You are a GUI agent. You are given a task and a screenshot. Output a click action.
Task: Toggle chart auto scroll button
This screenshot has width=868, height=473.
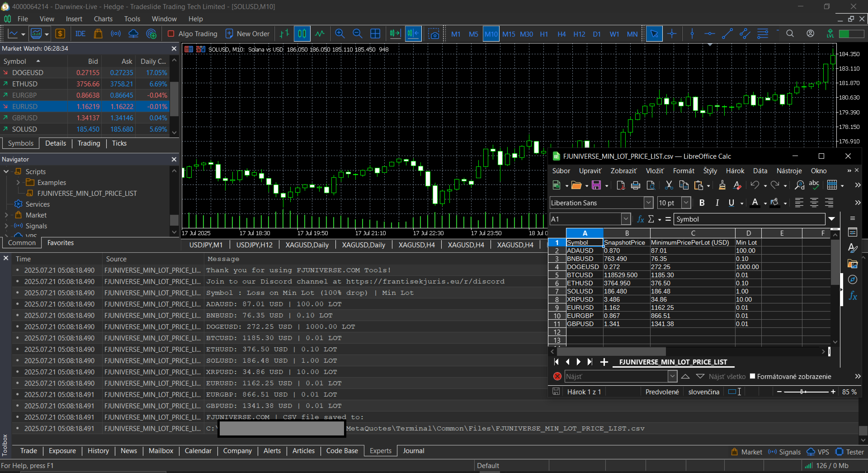395,34
